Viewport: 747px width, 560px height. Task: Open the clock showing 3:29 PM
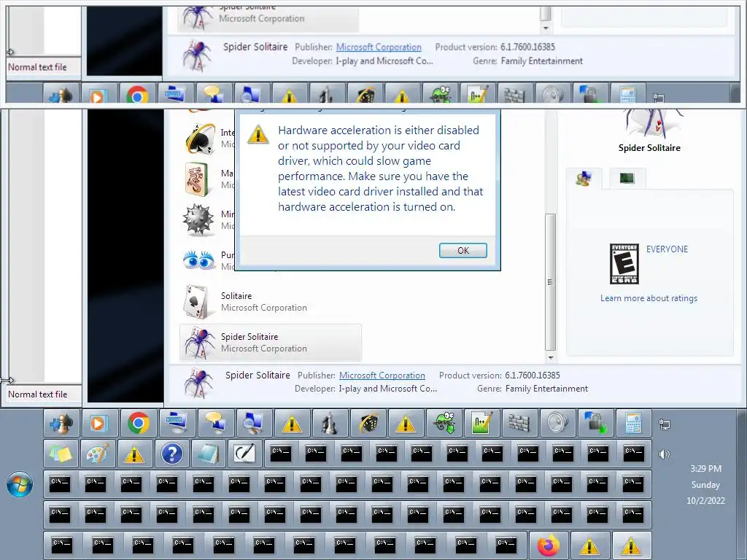[705, 484]
